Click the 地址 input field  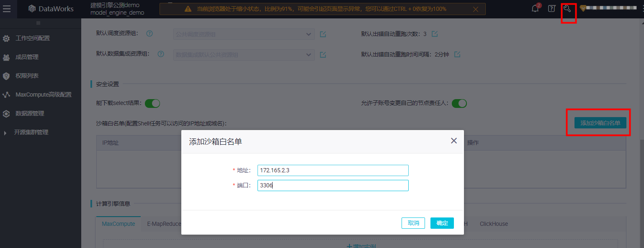coord(333,171)
